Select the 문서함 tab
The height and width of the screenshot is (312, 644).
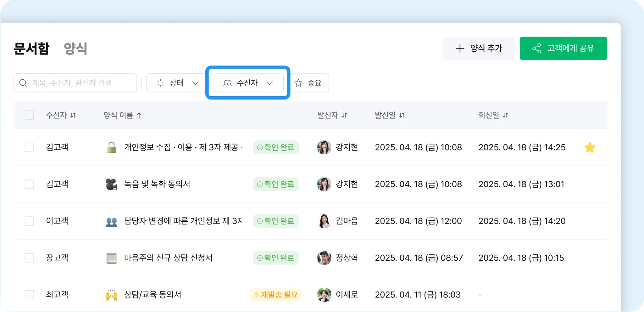tap(31, 48)
